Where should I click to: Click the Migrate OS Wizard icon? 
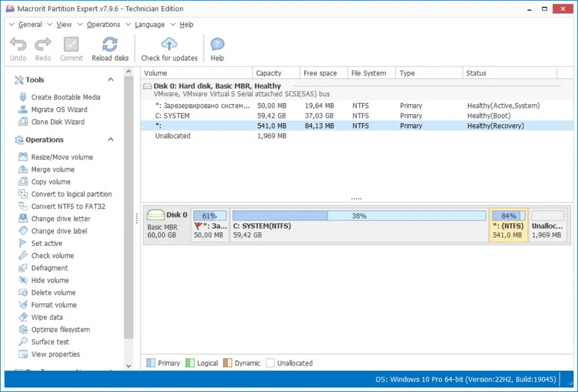coord(23,109)
